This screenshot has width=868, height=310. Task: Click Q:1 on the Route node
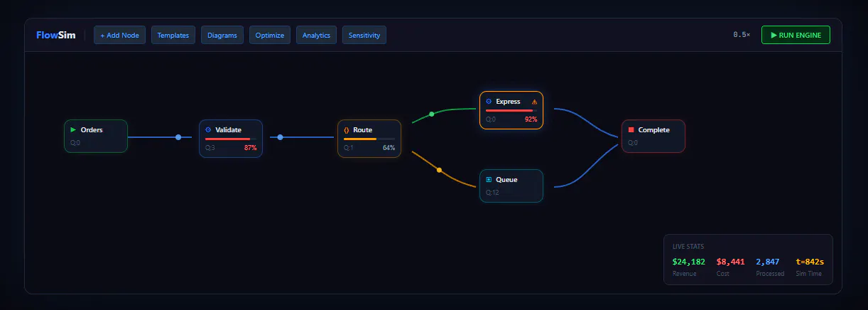[x=348, y=148]
